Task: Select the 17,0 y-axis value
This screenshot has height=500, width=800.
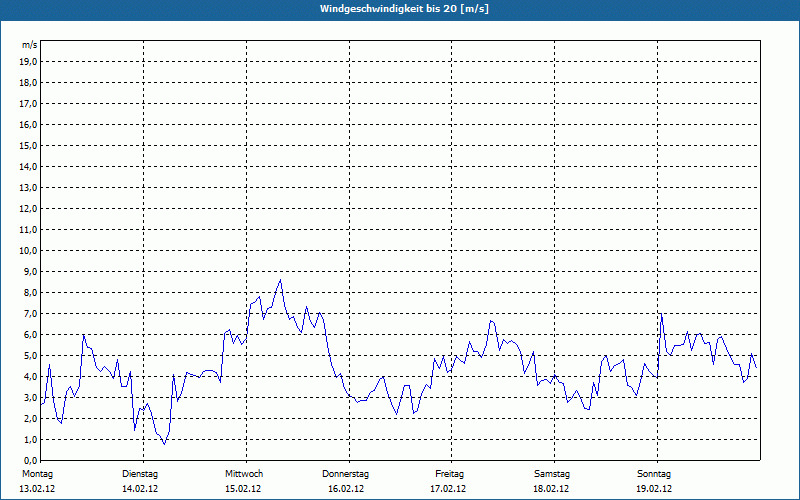Action: 29,104
